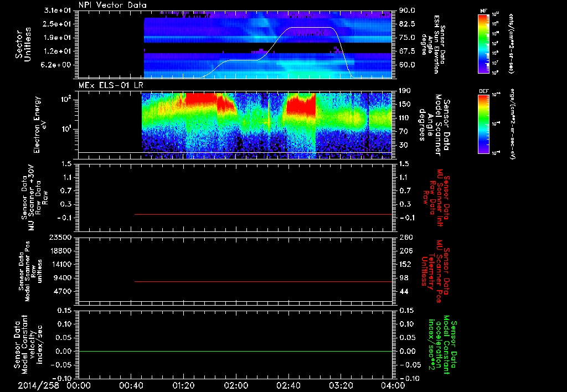
Task: Click the "Model Scanner Angle degrees" axis label
Action: (434, 125)
